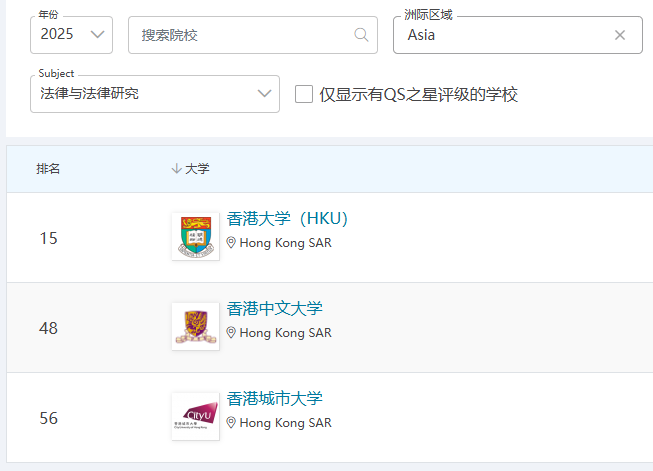Image resolution: width=653 pixels, height=471 pixels.
Task: Open the 香港大学 (HKU) link
Action: click(x=287, y=219)
